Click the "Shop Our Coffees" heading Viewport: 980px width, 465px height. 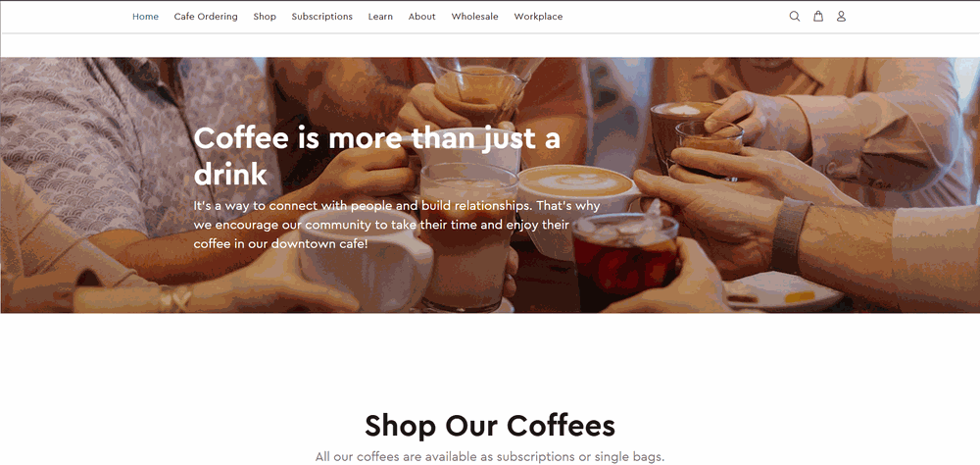pyautogui.click(x=490, y=426)
